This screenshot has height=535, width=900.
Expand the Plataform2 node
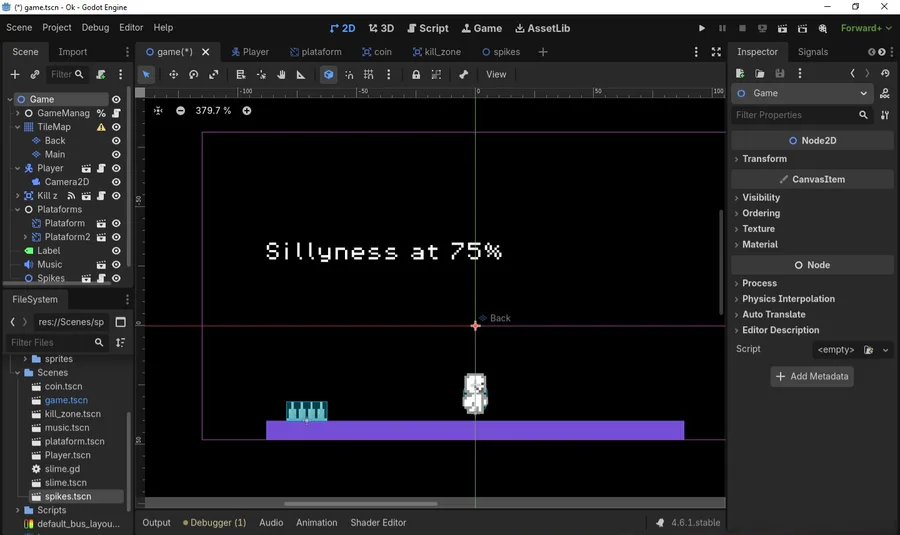[25, 237]
